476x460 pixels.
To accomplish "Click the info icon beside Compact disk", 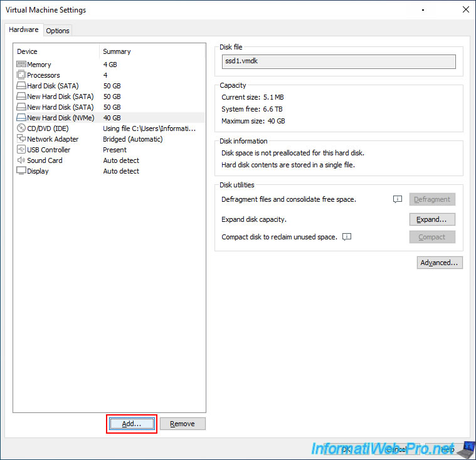I will coord(347,237).
